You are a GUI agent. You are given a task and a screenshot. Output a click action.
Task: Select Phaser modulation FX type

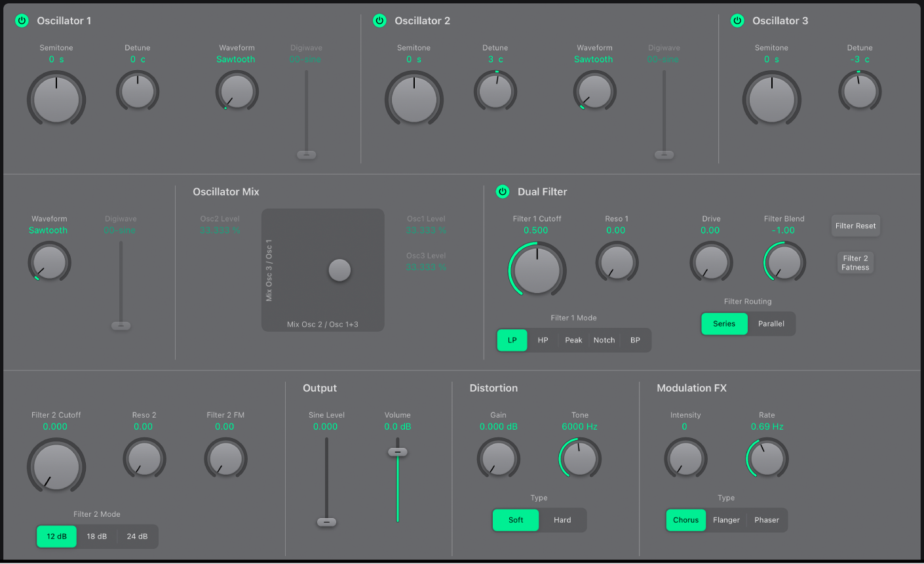click(x=766, y=520)
